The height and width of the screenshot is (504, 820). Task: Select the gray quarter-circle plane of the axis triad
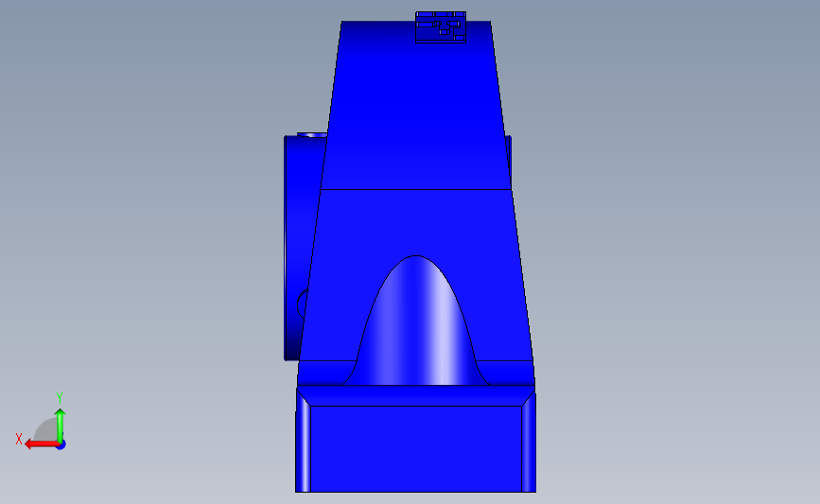[x=46, y=429]
